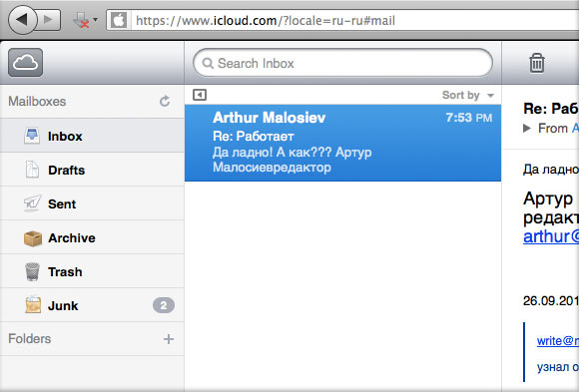Screen dimensions: 579x392
Task: Open the dropdown arrow beside downloads icon
Action: point(95,20)
